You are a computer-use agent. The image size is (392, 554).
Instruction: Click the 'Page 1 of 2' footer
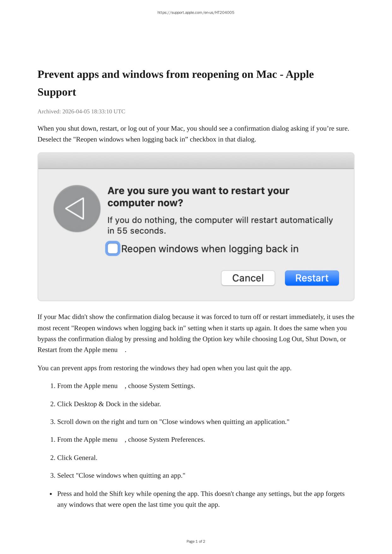(196, 541)
